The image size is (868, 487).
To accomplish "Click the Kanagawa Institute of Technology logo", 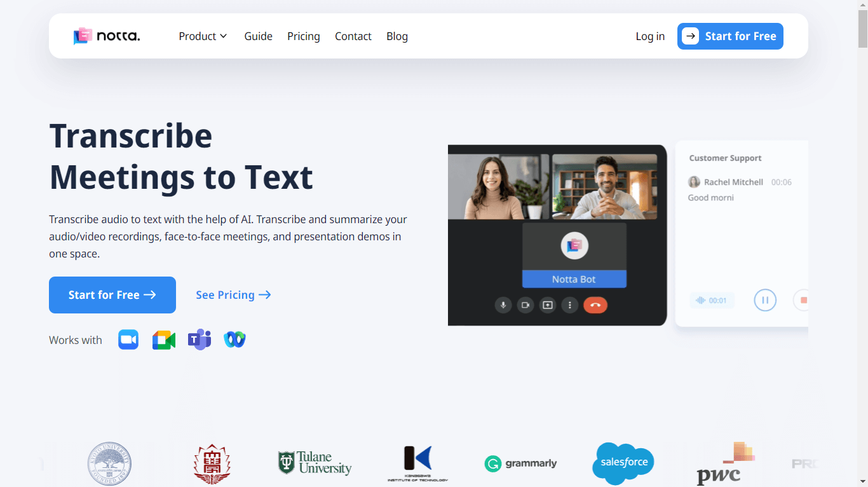I will pyautogui.click(x=417, y=463).
